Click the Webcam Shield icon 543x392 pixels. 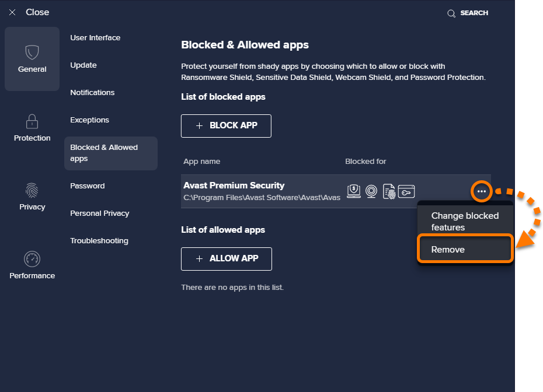coord(371,191)
